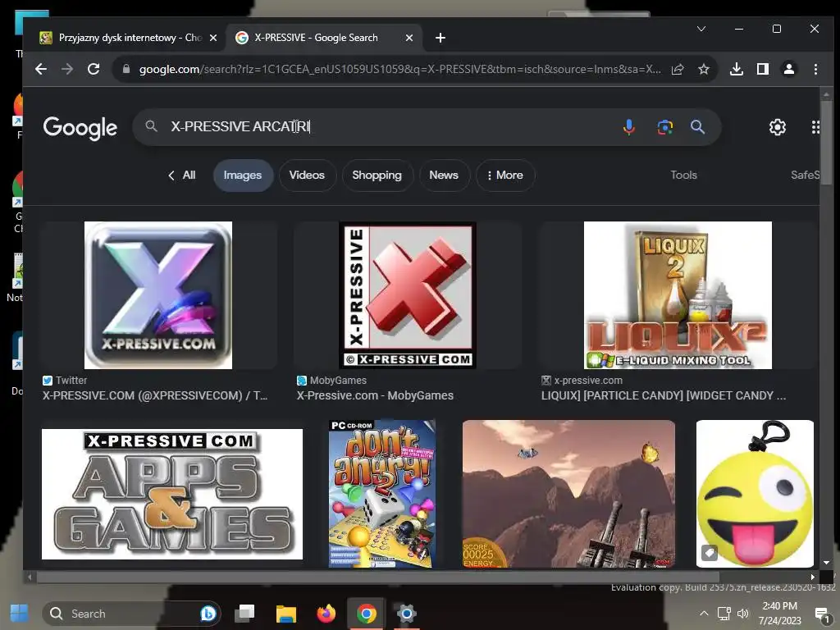Click the browser forward arrow
The height and width of the screenshot is (630, 840).
point(67,69)
